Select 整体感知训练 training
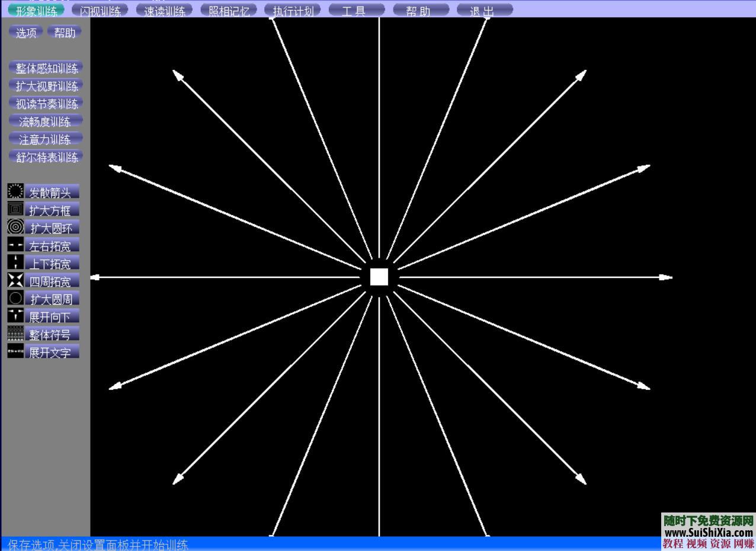Viewport: 756px width, 551px height. tap(46, 68)
